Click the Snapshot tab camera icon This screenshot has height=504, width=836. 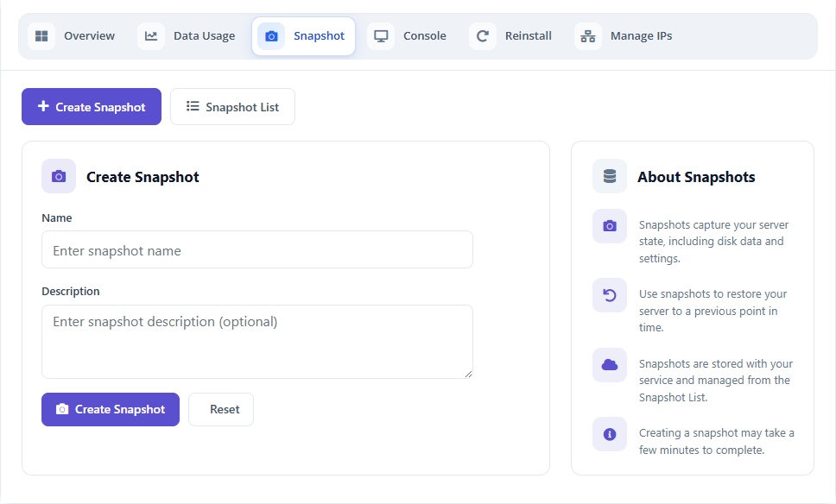pos(271,36)
